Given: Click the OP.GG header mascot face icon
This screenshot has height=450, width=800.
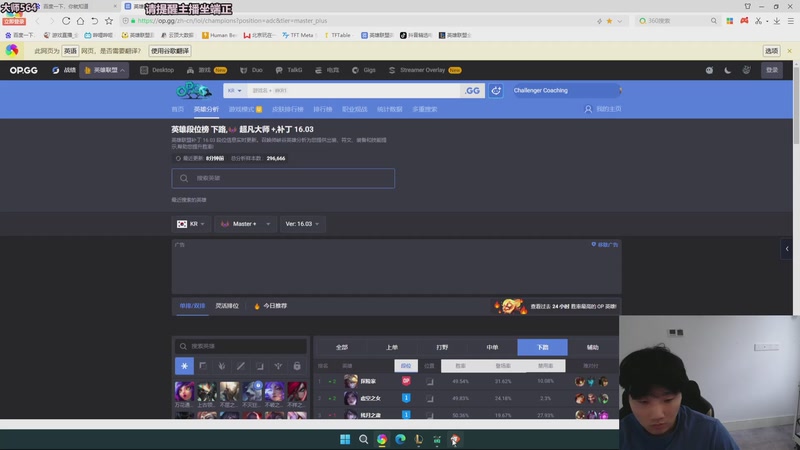Looking at the screenshot, I should point(709,70).
